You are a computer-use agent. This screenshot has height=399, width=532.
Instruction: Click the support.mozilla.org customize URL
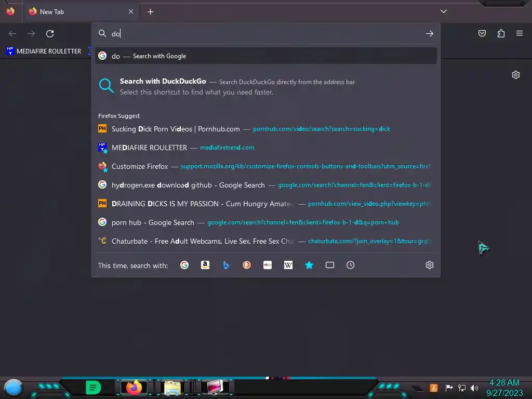pyautogui.click(x=305, y=166)
